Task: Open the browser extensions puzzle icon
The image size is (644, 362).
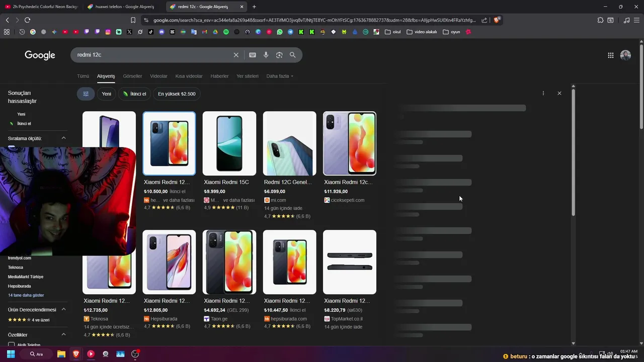Action: click(600, 20)
